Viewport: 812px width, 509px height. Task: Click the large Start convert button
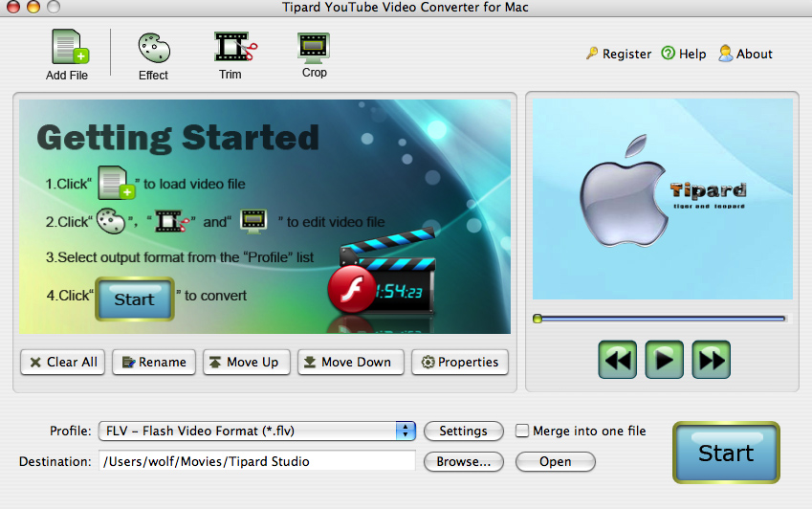[726, 453]
